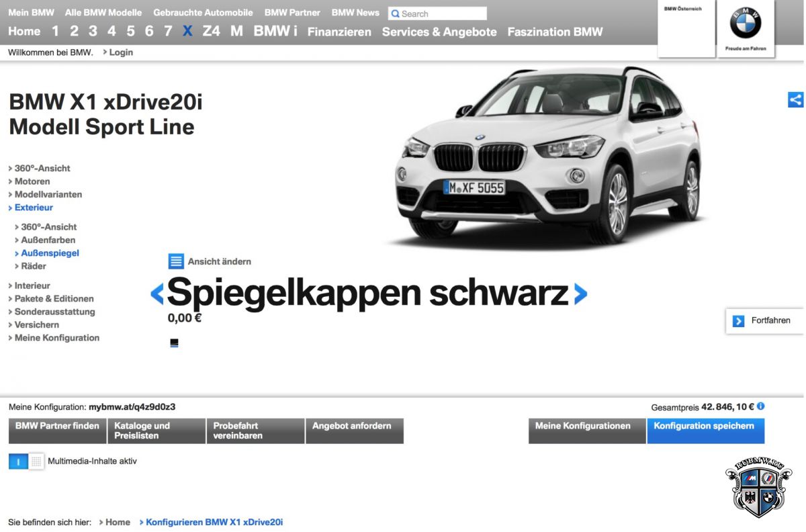
Task: Select the 6 series
Action: 149,32
